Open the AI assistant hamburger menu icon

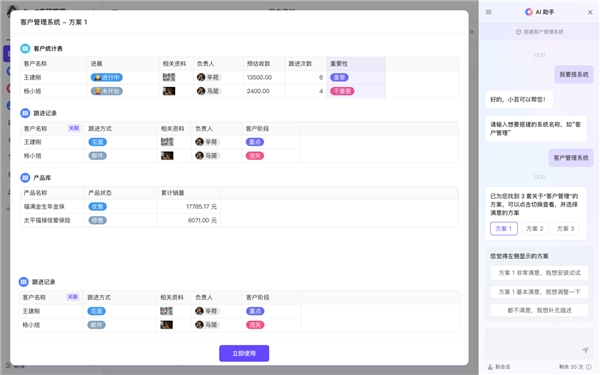click(x=489, y=12)
